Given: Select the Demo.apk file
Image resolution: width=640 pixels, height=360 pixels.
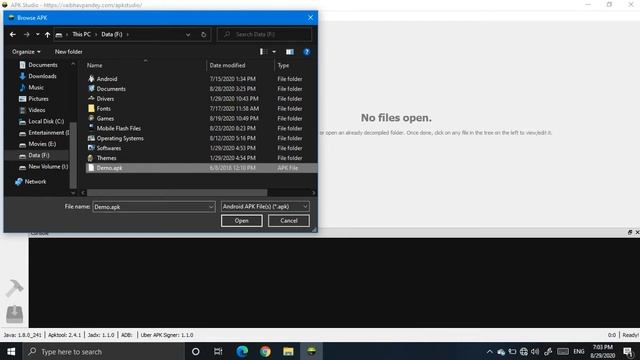Looking at the screenshot, I should [201, 168].
